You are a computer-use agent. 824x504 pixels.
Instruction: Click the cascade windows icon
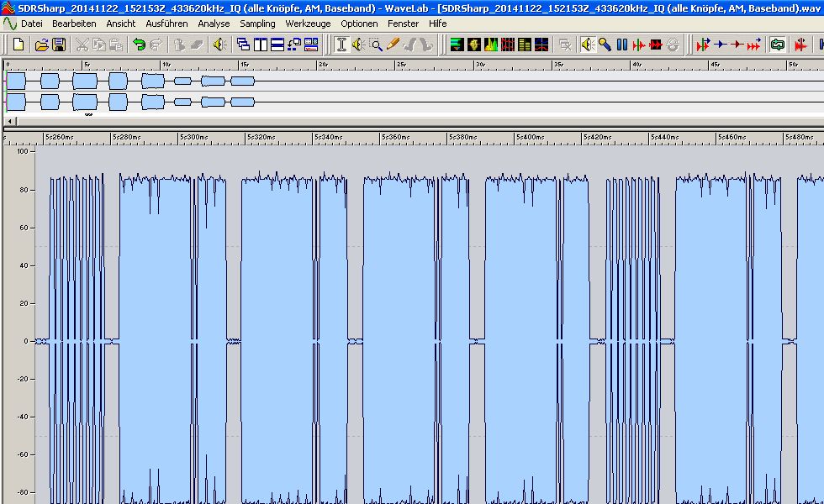pyautogui.click(x=243, y=45)
